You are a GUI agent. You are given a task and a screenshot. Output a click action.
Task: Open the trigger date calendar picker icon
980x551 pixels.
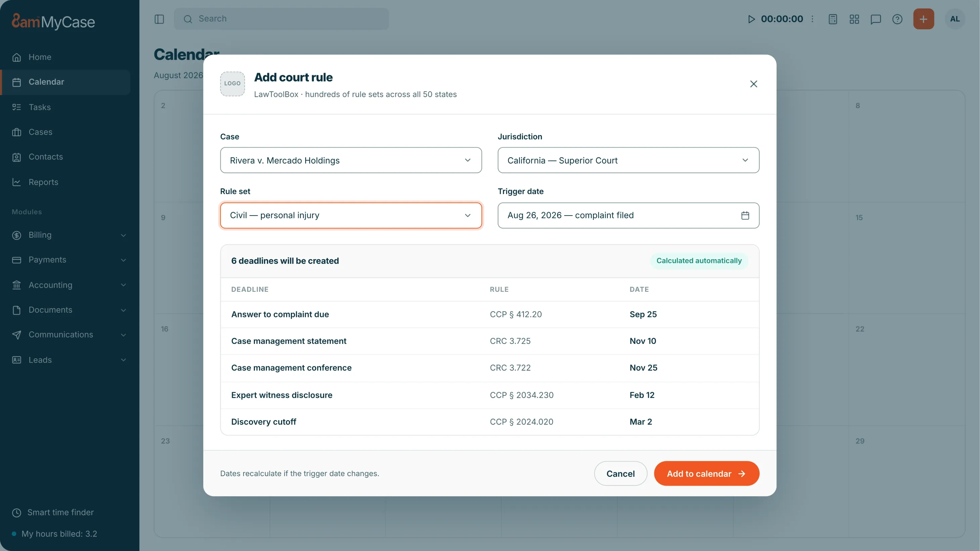(745, 215)
